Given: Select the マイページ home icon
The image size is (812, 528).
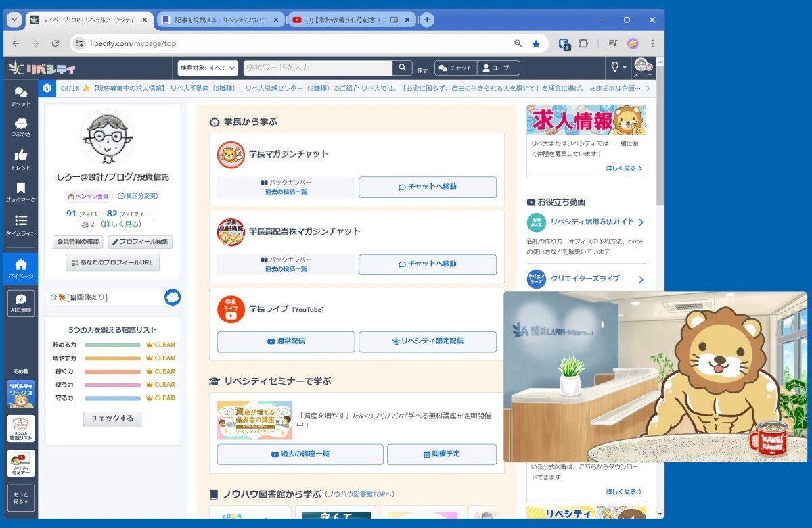Looking at the screenshot, I should [x=20, y=268].
